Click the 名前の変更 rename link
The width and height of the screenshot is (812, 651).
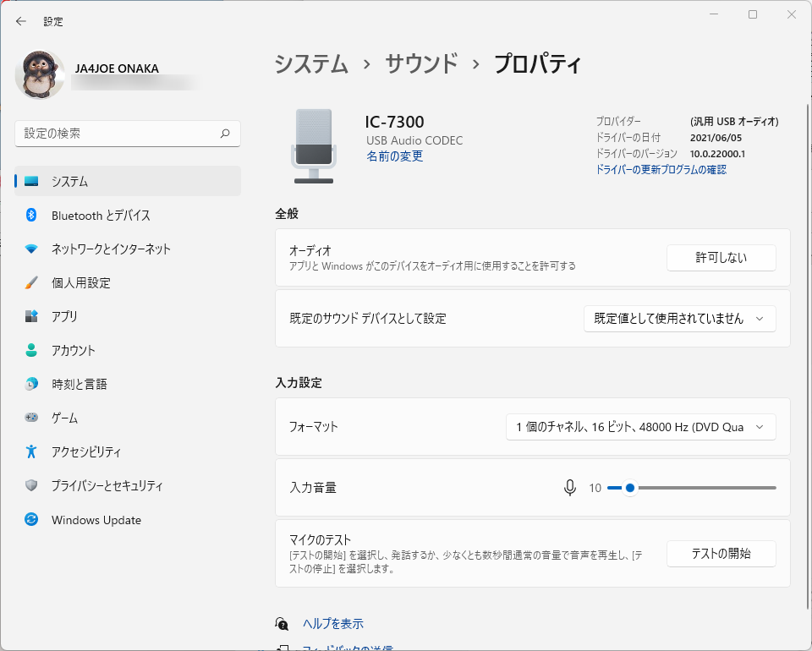(395, 156)
